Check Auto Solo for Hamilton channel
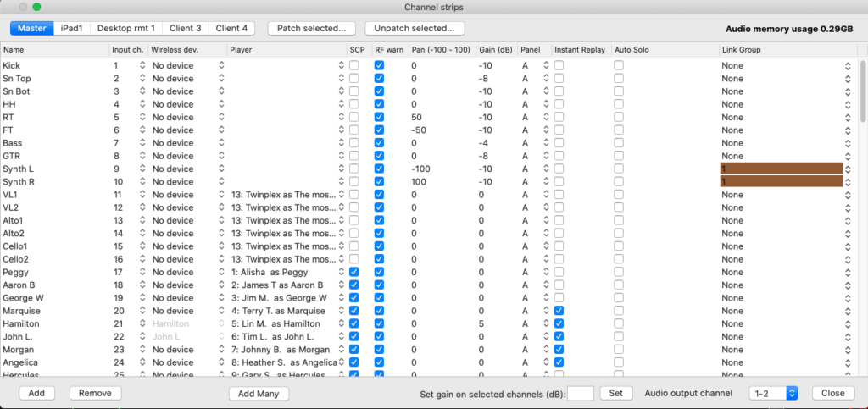The width and height of the screenshot is (868, 409). [x=619, y=323]
